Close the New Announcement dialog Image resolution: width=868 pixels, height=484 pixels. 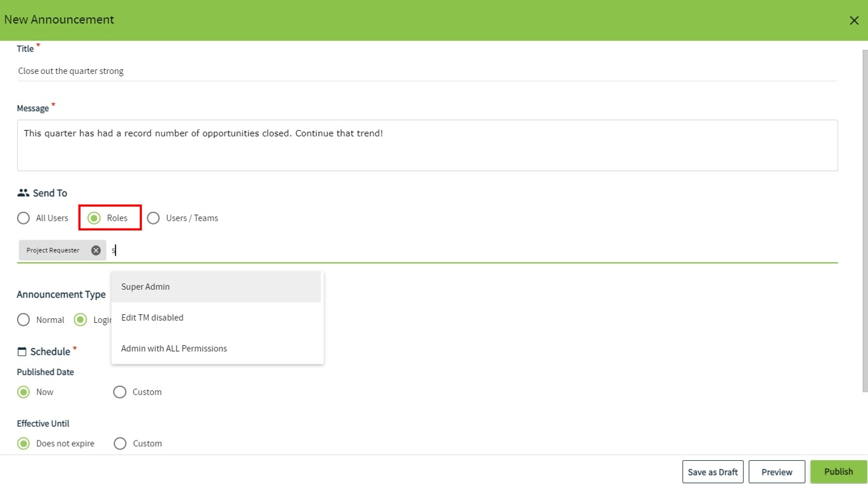[x=853, y=20]
